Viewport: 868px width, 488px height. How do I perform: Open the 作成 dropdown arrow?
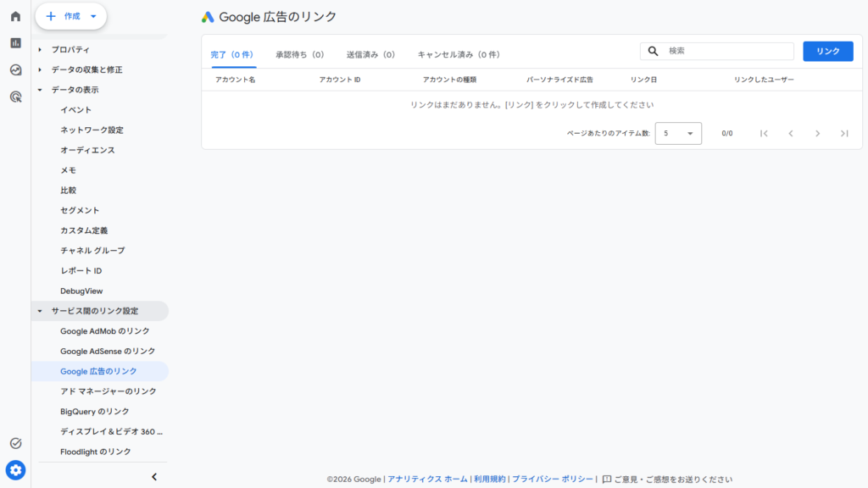[x=93, y=16]
